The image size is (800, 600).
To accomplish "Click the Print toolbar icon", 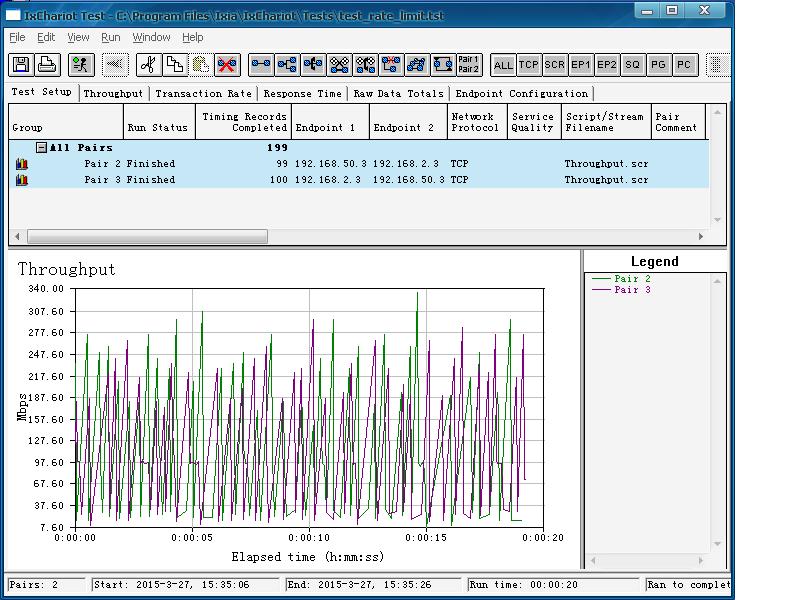I will tap(47, 65).
